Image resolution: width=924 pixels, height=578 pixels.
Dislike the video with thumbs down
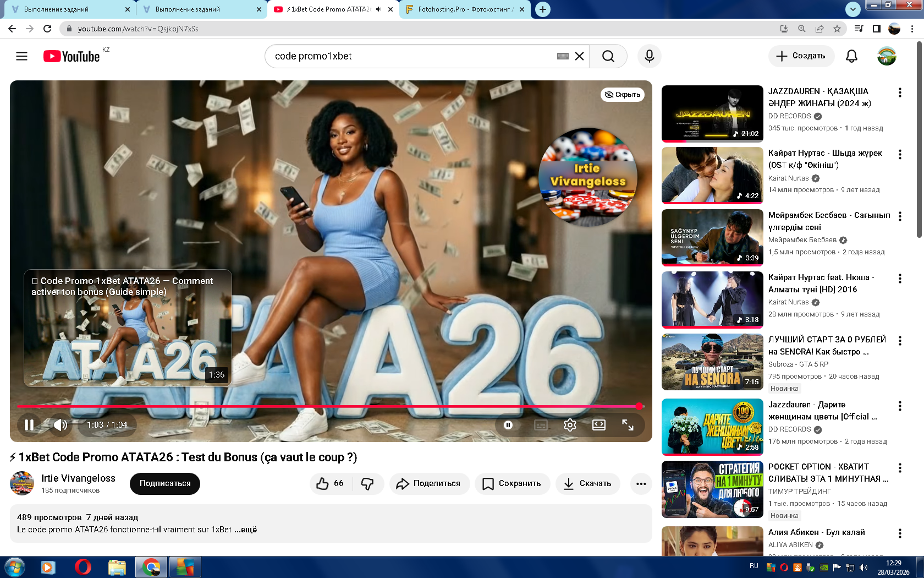click(x=367, y=483)
